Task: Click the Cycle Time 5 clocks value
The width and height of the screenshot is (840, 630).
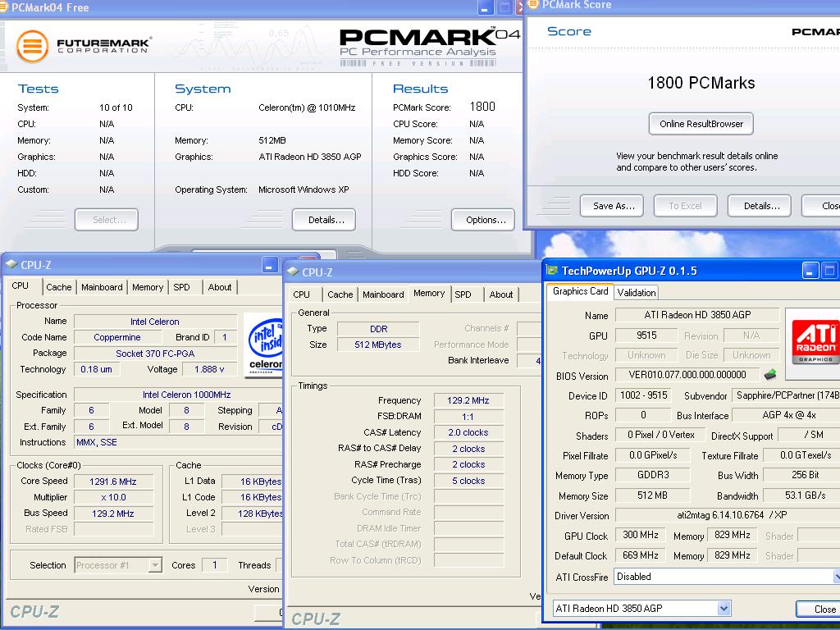Action: coord(468,481)
